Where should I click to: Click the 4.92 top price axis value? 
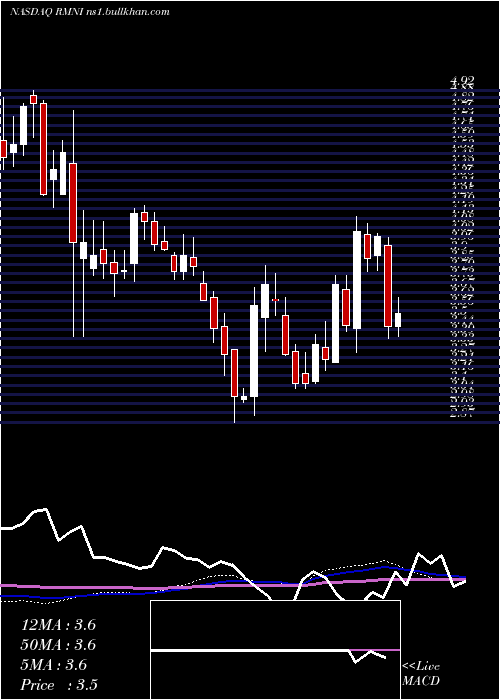pos(462,81)
